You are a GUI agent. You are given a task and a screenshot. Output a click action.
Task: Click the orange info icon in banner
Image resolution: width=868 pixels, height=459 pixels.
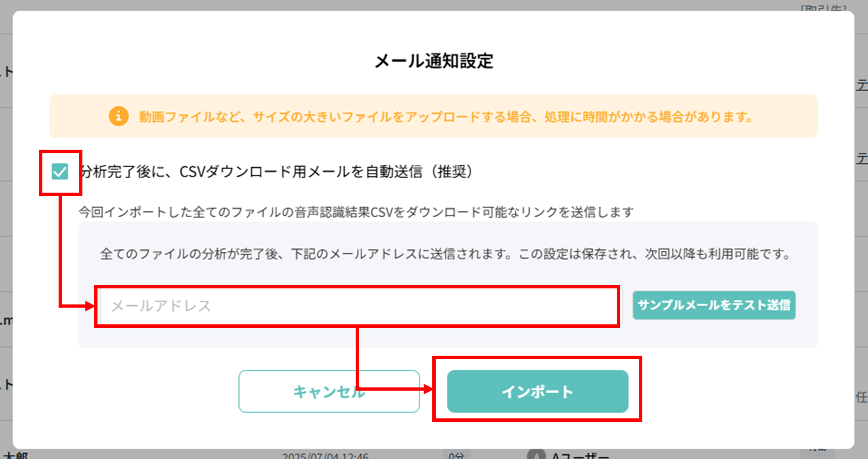tap(118, 116)
